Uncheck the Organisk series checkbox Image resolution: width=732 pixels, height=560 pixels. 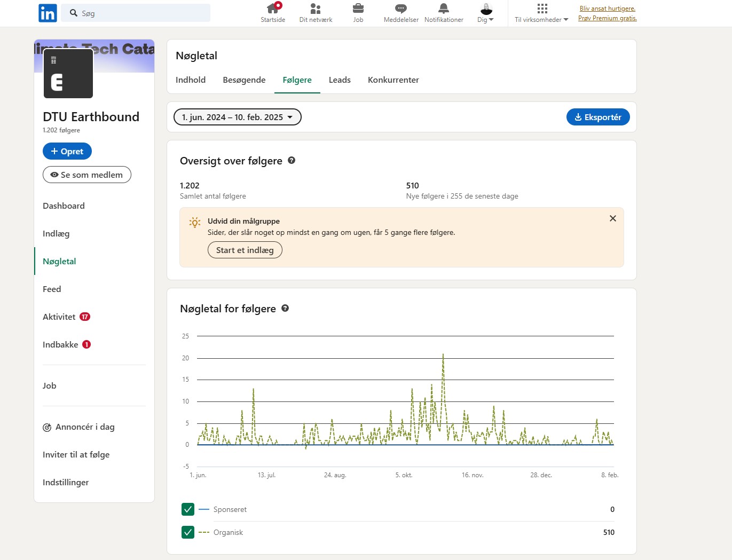point(188,532)
